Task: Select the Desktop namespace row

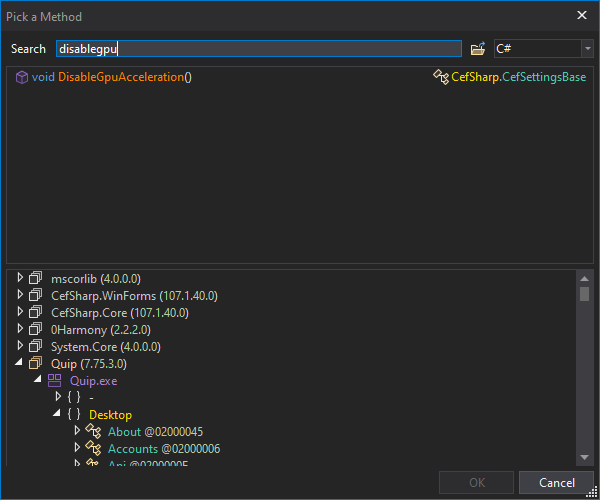Action: (111, 415)
